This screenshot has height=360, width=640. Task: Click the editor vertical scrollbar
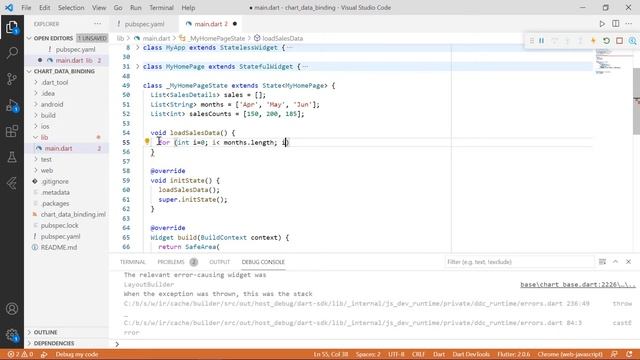coord(636,101)
